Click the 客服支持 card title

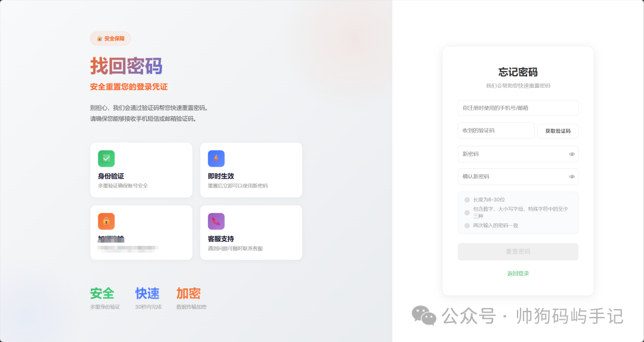click(x=221, y=239)
